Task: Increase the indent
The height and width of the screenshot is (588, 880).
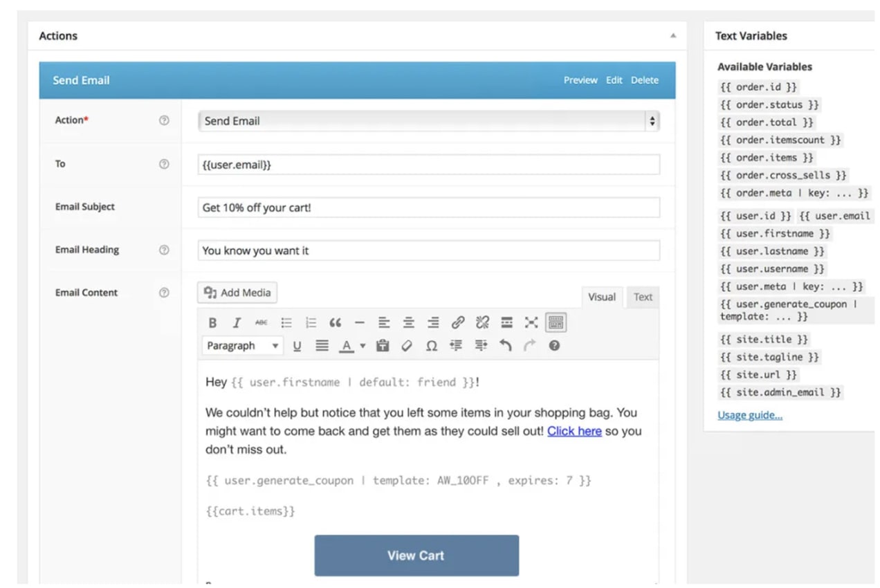Action: pos(481,346)
